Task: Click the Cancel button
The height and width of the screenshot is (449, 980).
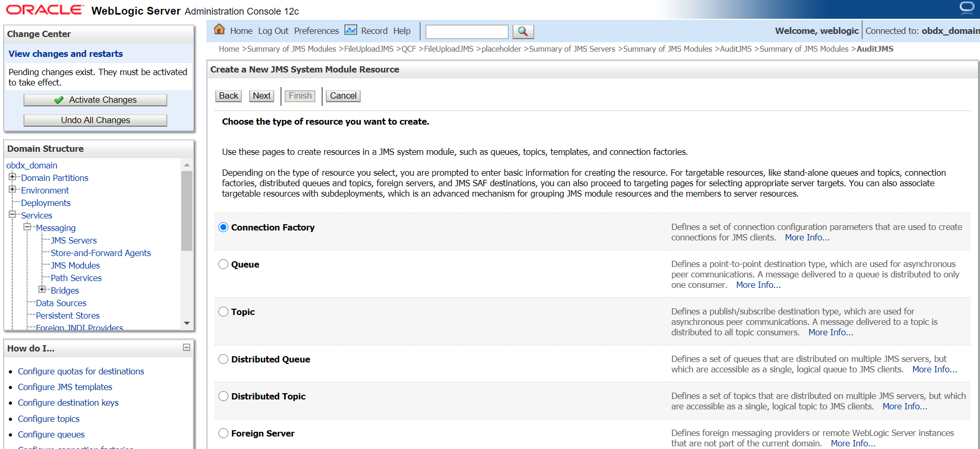Action: [x=343, y=96]
